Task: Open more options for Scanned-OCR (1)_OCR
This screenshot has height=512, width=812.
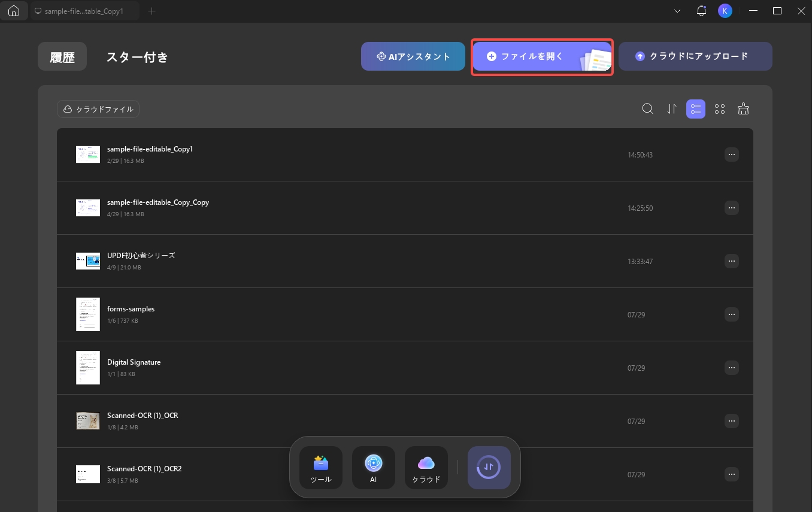Action: (731, 421)
